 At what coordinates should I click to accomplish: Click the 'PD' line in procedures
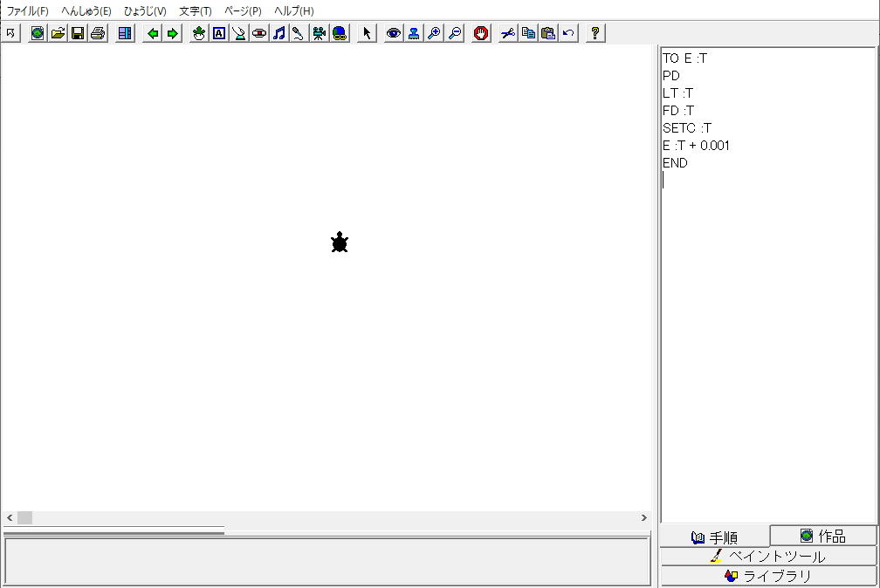pos(671,76)
